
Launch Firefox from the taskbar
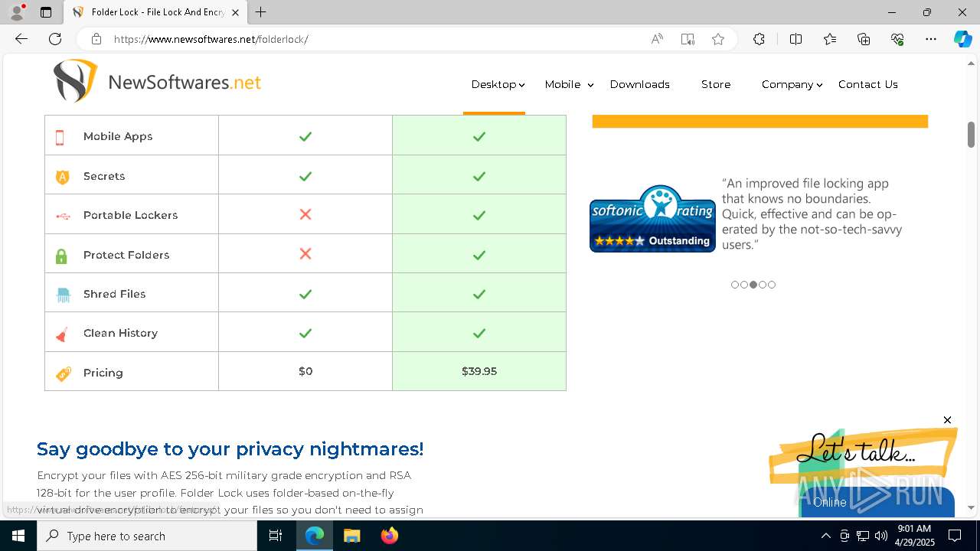tap(390, 536)
